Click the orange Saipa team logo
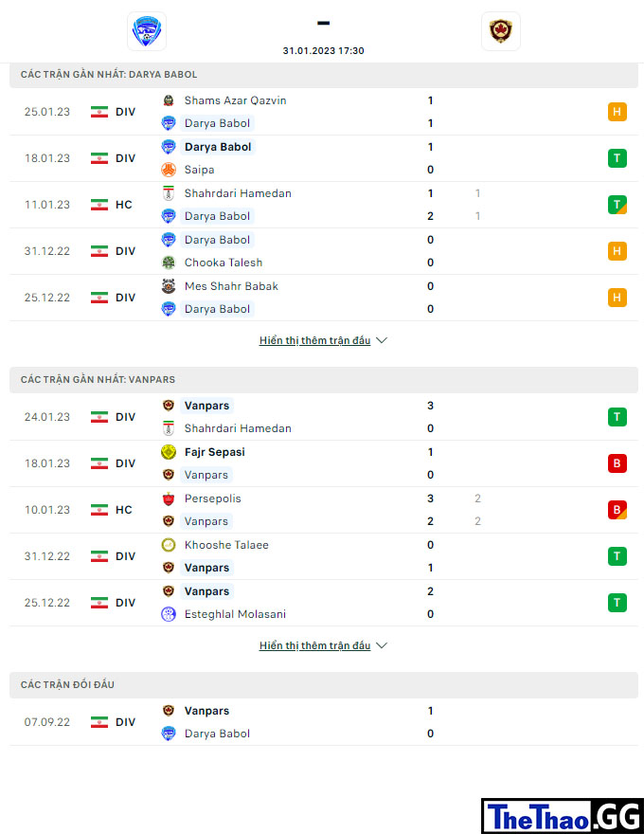Viewport: 644px width, 834px height. (169, 170)
